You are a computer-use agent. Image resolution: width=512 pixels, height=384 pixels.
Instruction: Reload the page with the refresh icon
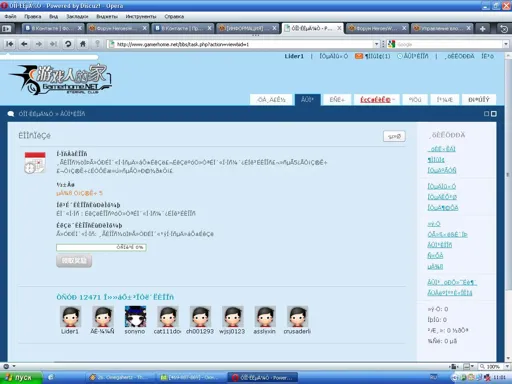[68, 44]
